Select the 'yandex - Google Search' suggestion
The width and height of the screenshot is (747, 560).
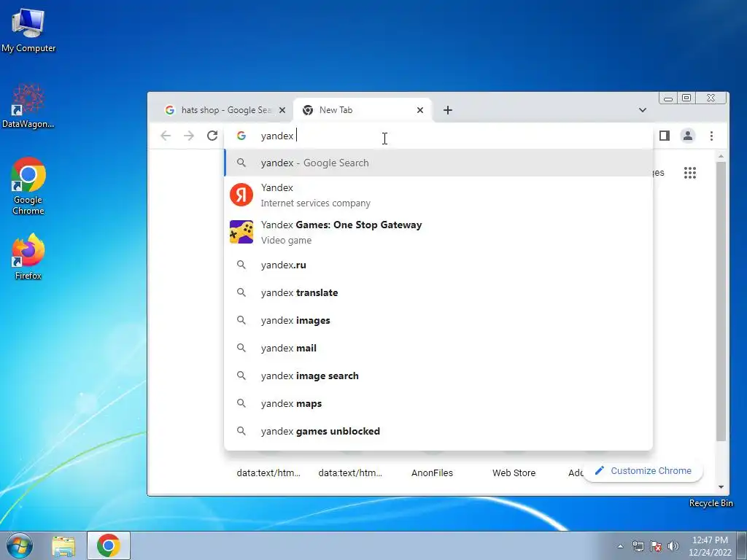(438, 163)
